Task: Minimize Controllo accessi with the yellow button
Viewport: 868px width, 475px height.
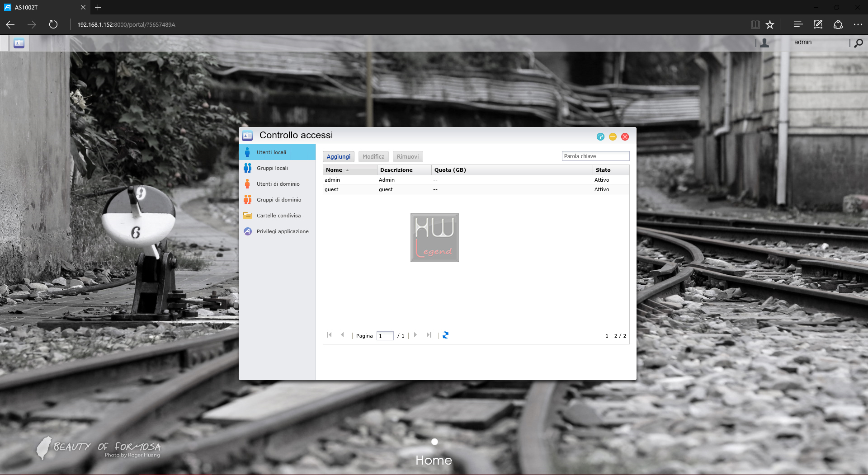Action: pos(613,137)
